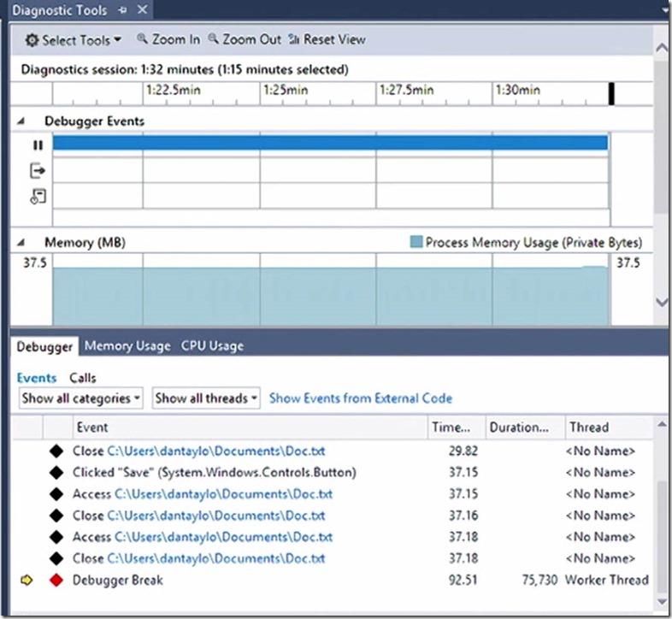This screenshot has width=672, height=619.
Task: Click black diamond of Close event at 37.18
Action: click(56, 558)
